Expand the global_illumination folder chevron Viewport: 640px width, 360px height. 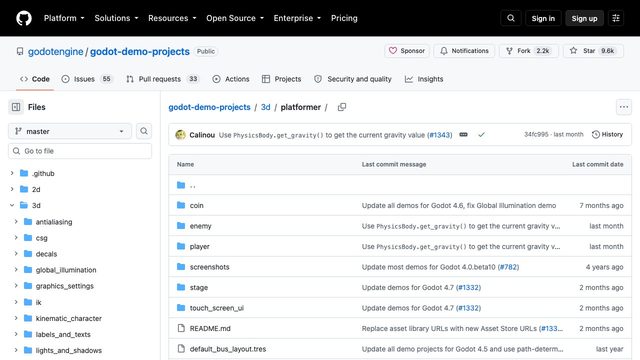tap(16, 269)
